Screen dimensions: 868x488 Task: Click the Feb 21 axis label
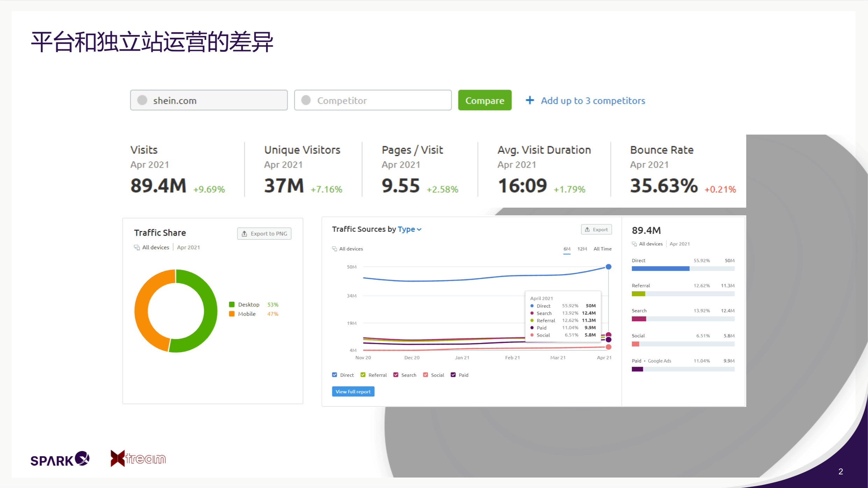tap(512, 358)
